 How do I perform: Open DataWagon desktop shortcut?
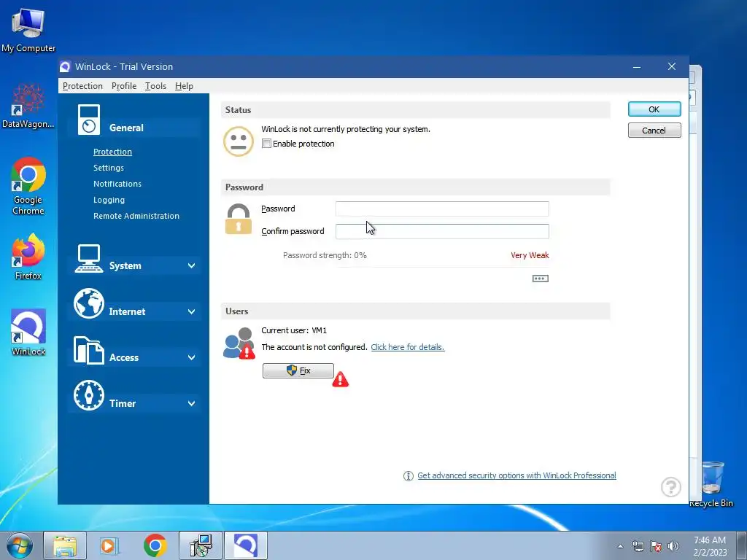click(x=28, y=106)
